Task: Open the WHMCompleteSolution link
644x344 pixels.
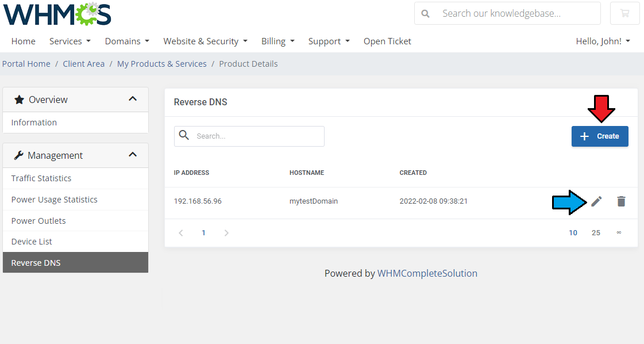Action: pyautogui.click(x=427, y=273)
